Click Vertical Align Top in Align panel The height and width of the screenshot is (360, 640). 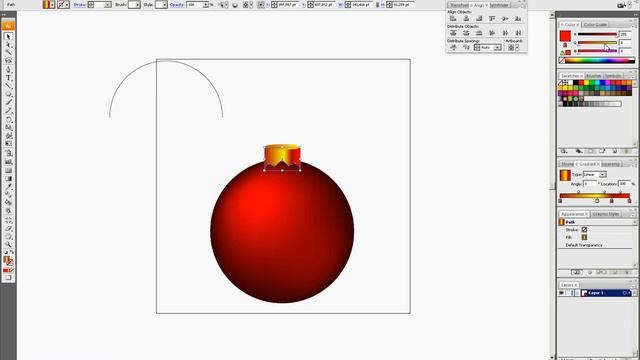click(x=492, y=18)
